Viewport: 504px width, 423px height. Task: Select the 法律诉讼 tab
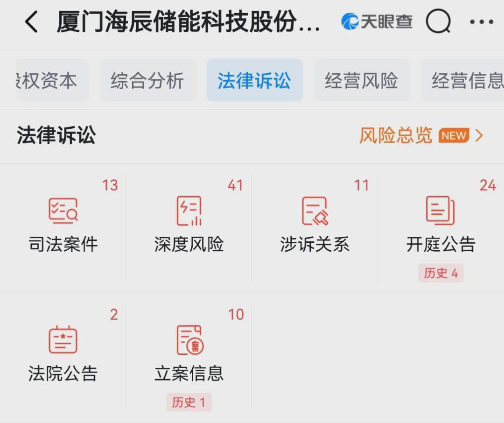coord(254,81)
